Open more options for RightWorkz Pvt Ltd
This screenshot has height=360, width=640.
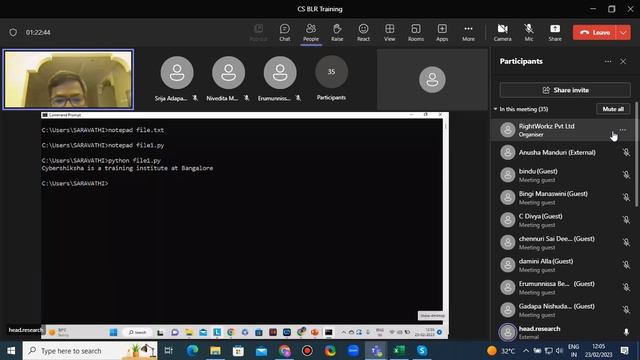coord(622,130)
